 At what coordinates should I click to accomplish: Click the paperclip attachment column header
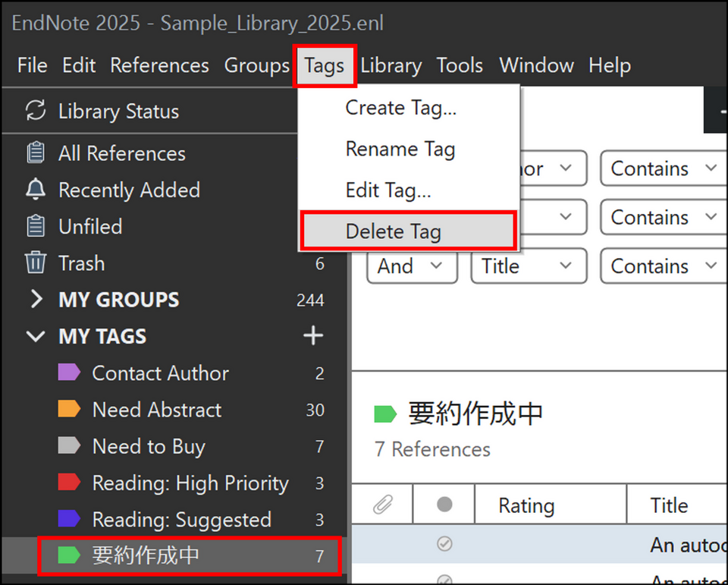(383, 505)
